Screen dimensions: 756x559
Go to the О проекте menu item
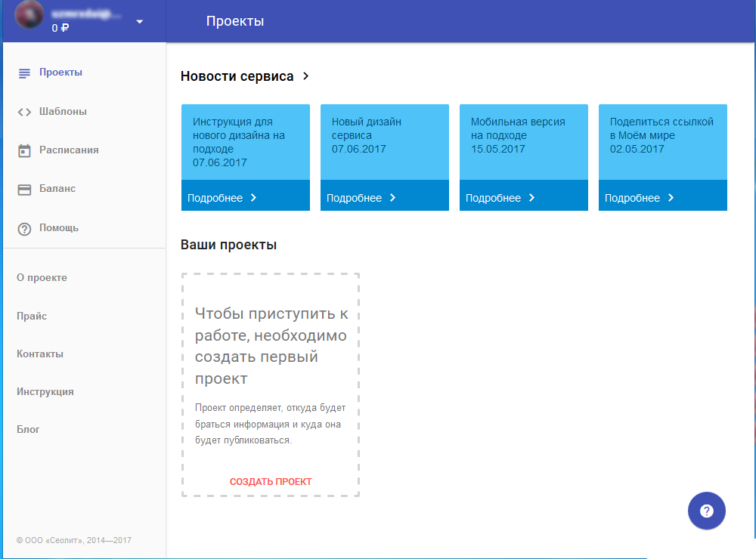(x=42, y=278)
